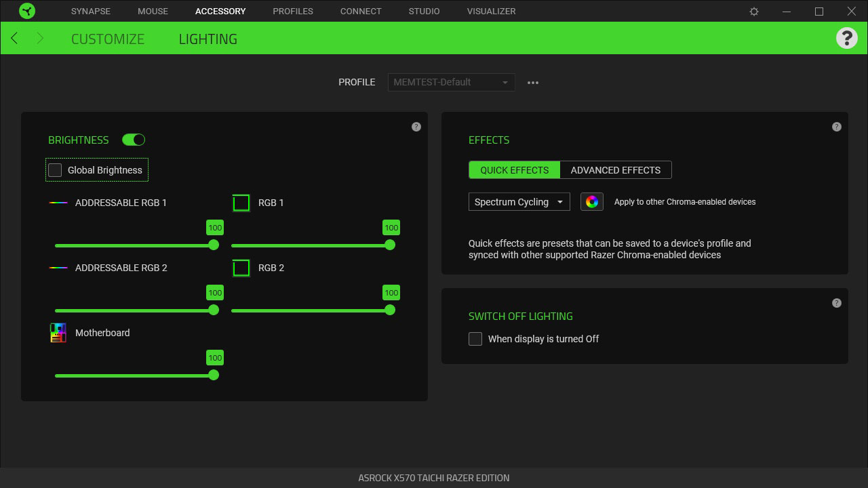The image size is (868, 488).
Task: Click the Razer logo icon
Action: (x=27, y=12)
